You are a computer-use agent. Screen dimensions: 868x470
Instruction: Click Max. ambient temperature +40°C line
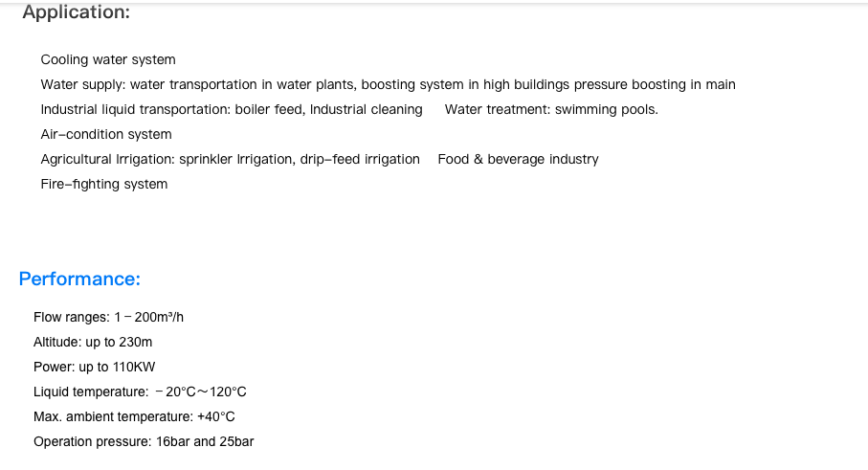pyautogui.click(x=134, y=416)
